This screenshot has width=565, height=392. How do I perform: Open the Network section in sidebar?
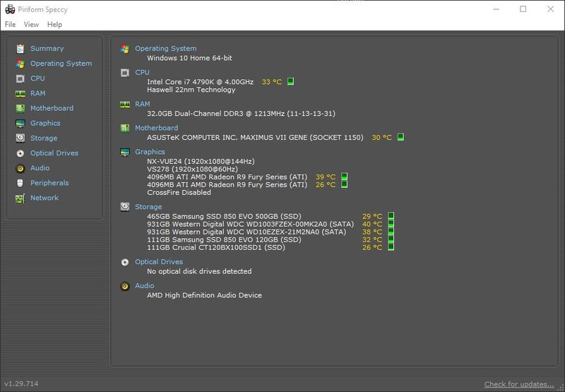[44, 198]
